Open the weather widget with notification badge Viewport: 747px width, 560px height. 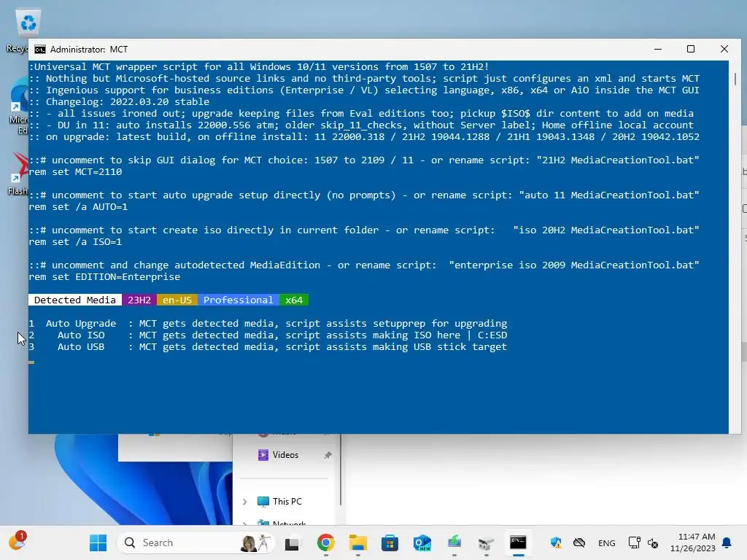point(18,542)
